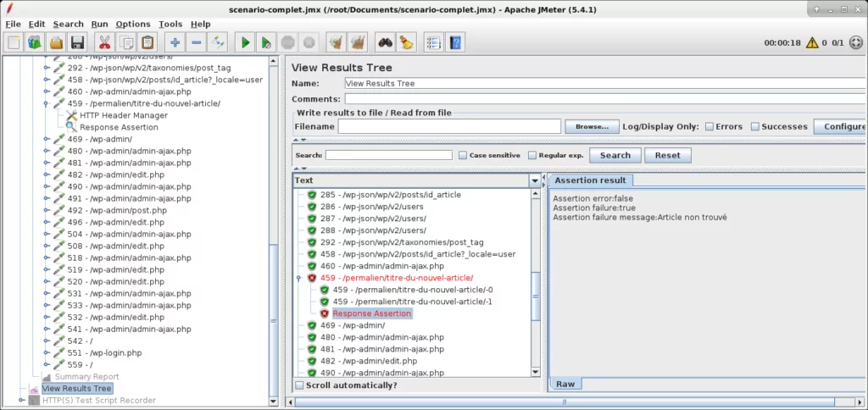Expand the 482 edit.php node in test plan
The height and width of the screenshot is (410, 868).
coord(47,175)
